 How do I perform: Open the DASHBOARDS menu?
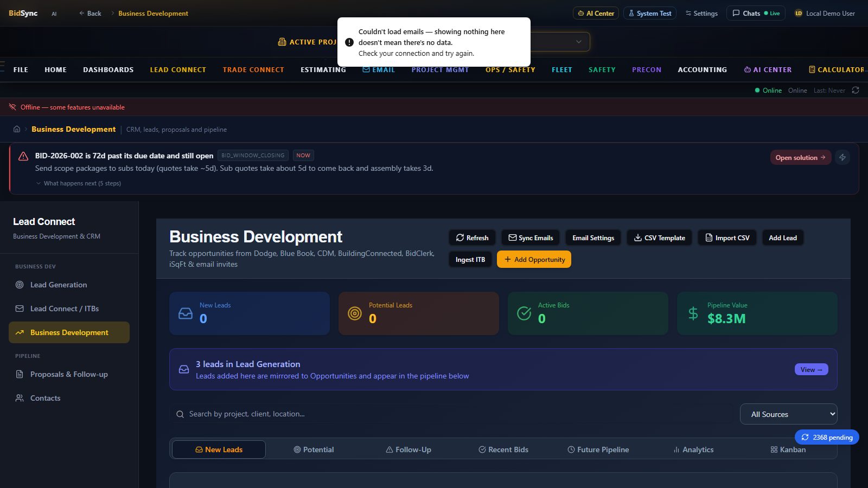coord(108,69)
